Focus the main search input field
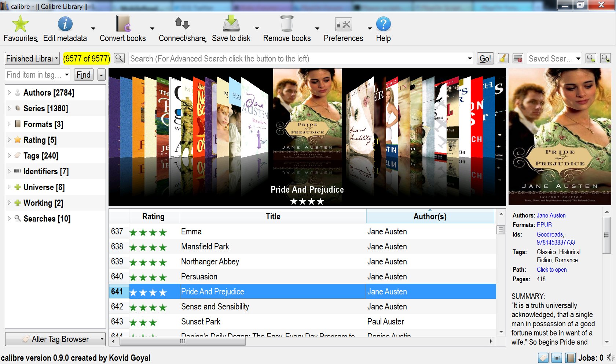This screenshot has width=616, height=364. pyautogui.click(x=297, y=59)
